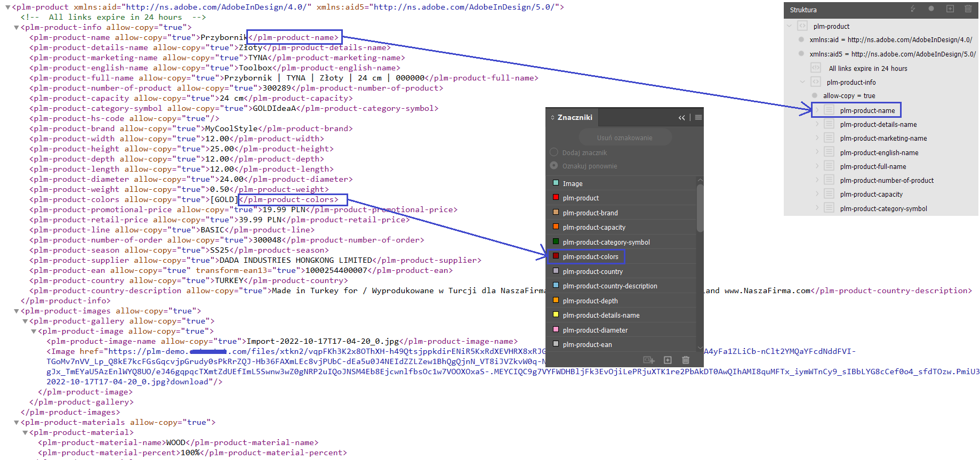Image resolution: width=980 pixels, height=460 pixels.
Task: Select the plm-product tag in Znaczniki list
Action: (622, 198)
